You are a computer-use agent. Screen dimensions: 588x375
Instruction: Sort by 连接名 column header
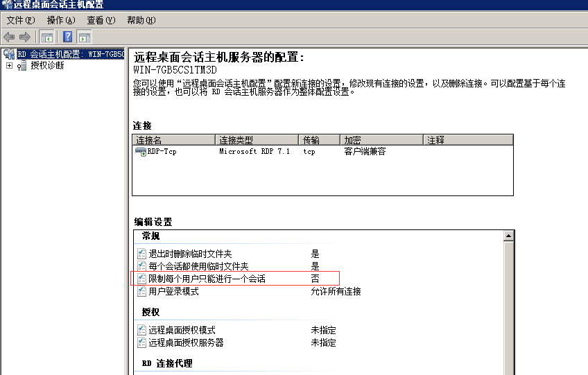tap(173, 140)
